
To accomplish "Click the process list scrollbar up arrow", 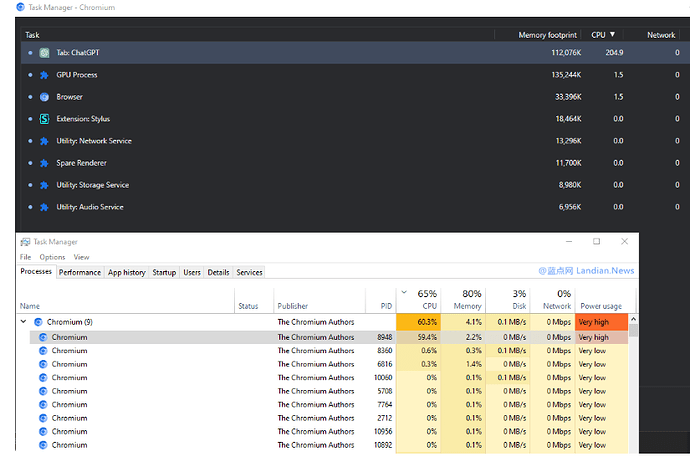I will [x=633, y=319].
